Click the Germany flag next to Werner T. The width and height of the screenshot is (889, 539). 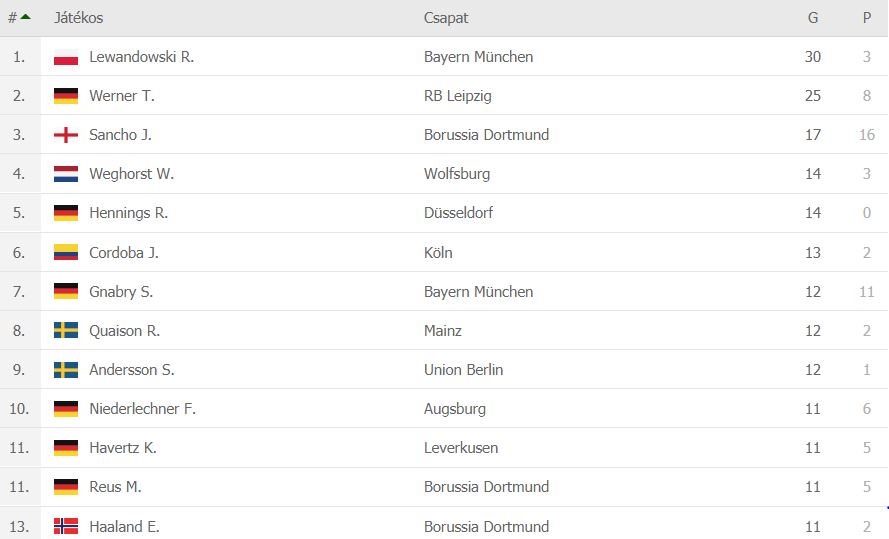point(66,96)
